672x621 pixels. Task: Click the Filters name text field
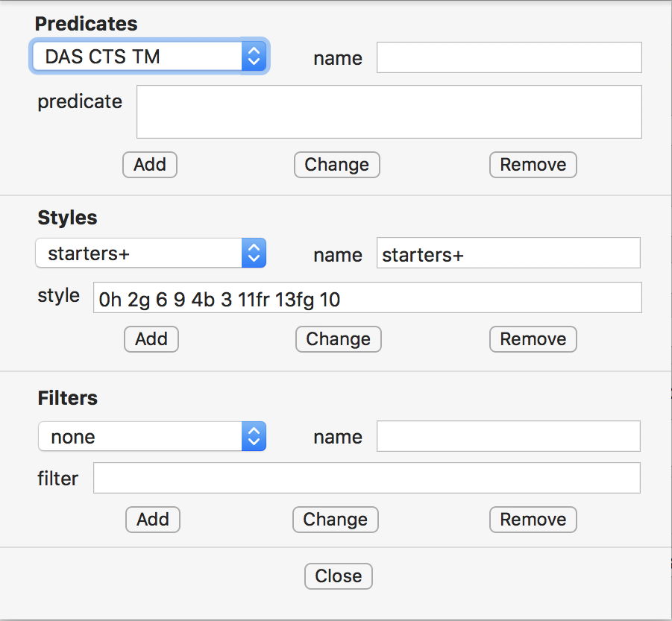(509, 436)
